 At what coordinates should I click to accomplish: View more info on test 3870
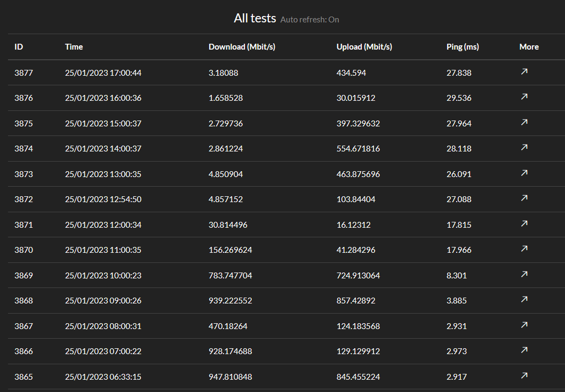coord(524,249)
